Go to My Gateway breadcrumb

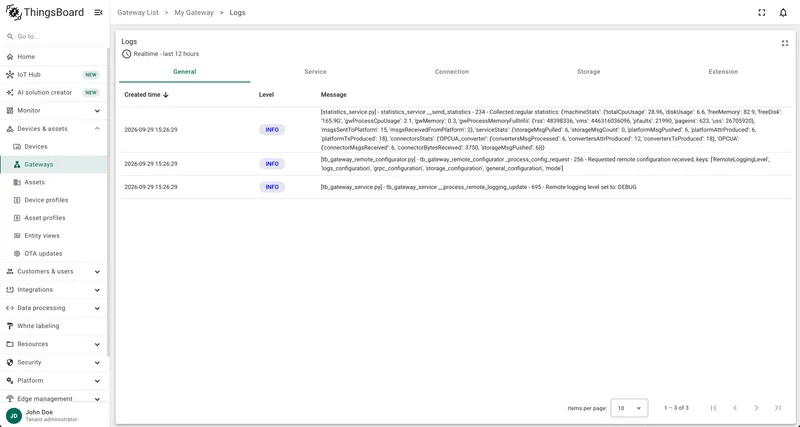(x=194, y=13)
